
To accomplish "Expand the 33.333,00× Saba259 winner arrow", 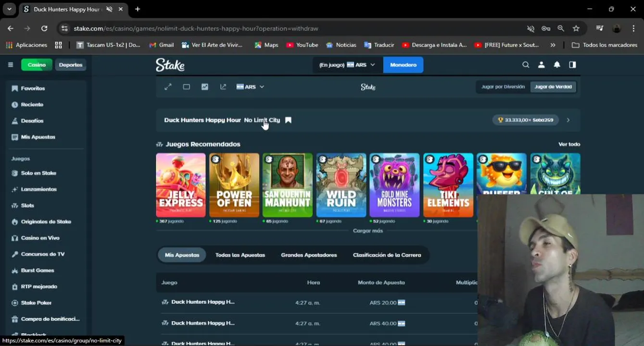I will click(568, 120).
